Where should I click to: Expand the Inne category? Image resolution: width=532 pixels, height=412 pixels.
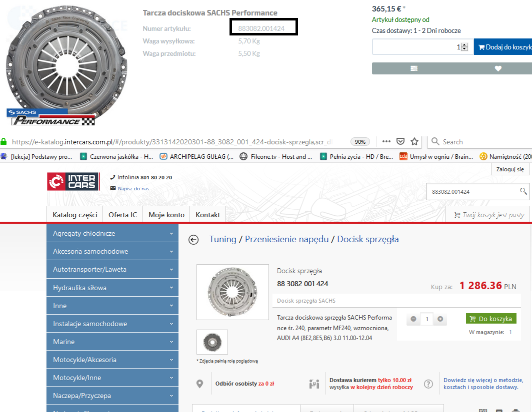pyautogui.click(x=112, y=306)
